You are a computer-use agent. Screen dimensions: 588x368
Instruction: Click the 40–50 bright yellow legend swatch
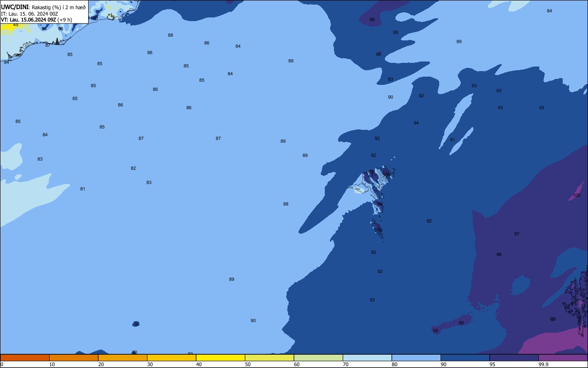click(x=220, y=357)
